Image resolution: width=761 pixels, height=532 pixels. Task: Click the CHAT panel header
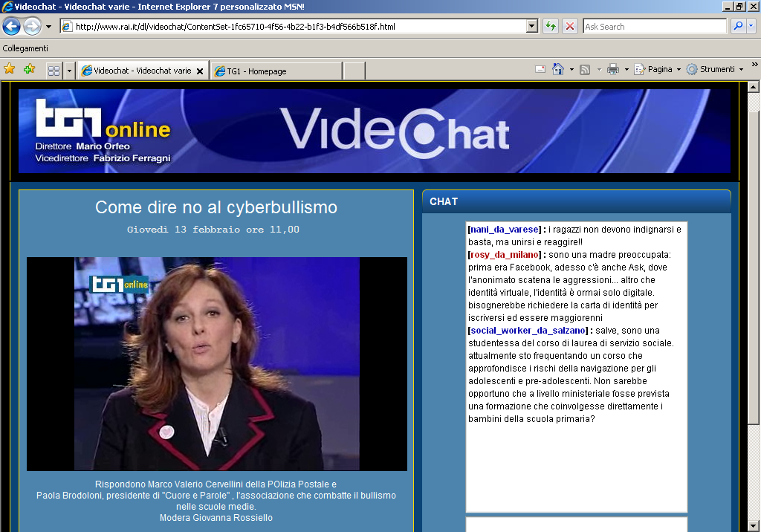[577, 201]
